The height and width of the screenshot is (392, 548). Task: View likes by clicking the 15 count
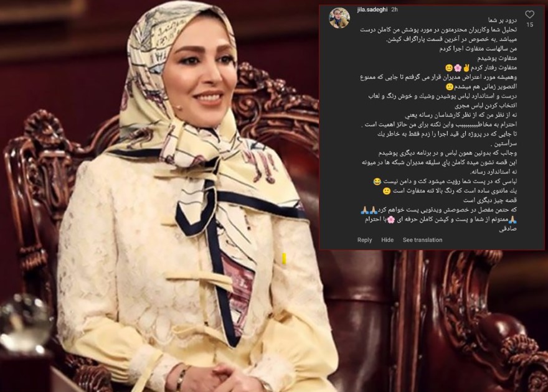click(x=530, y=24)
